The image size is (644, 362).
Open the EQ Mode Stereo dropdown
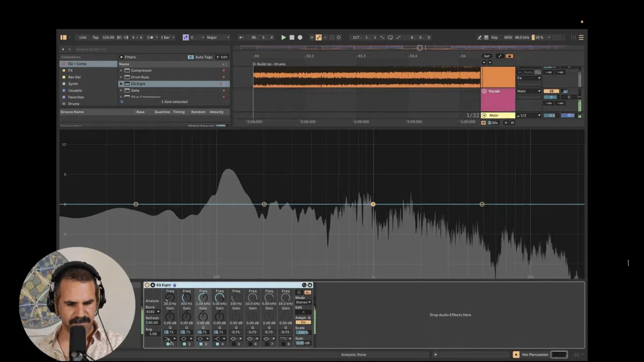pyautogui.click(x=303, y=302)
